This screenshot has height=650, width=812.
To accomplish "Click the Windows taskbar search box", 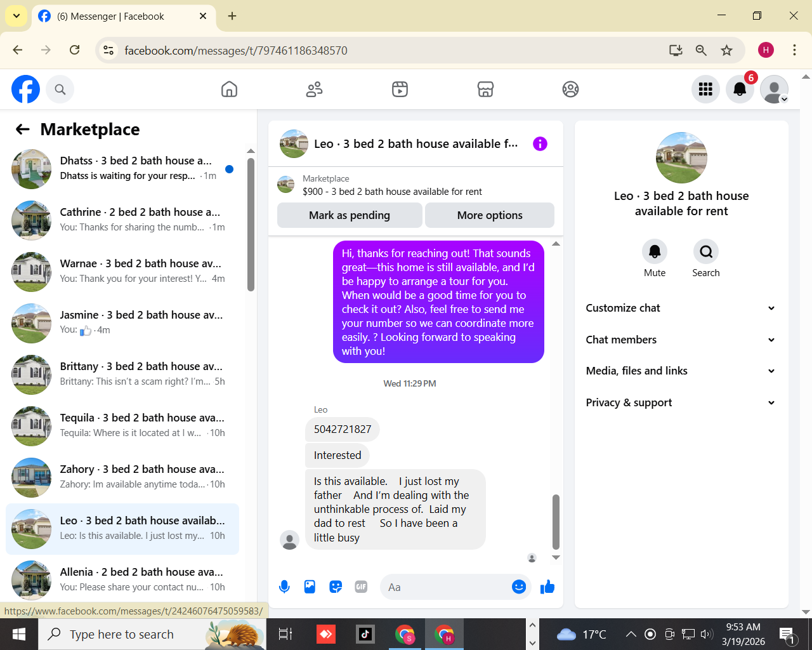I will (x=153, y=634).
